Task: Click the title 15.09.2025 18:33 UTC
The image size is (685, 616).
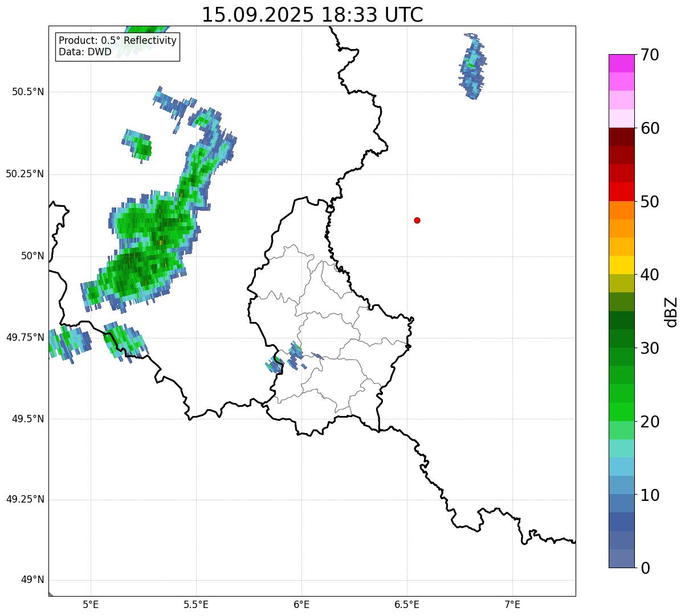Action: click(312, 15)
